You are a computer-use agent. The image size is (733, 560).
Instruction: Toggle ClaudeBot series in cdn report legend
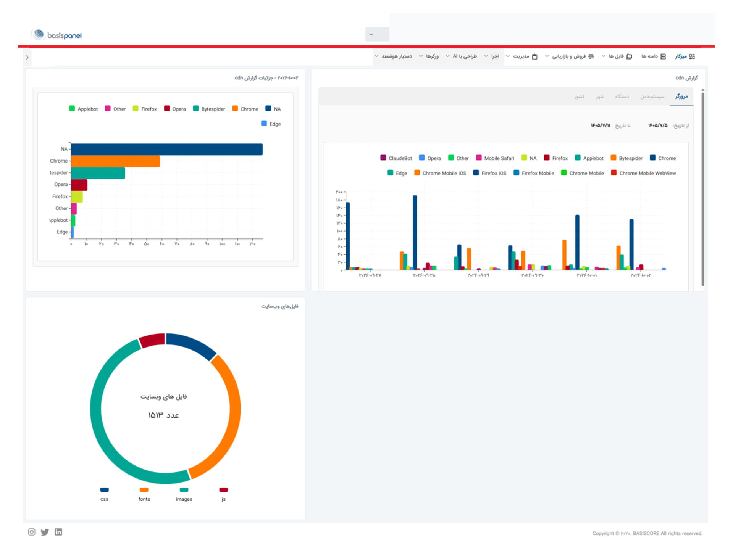(x=396, y=158)
